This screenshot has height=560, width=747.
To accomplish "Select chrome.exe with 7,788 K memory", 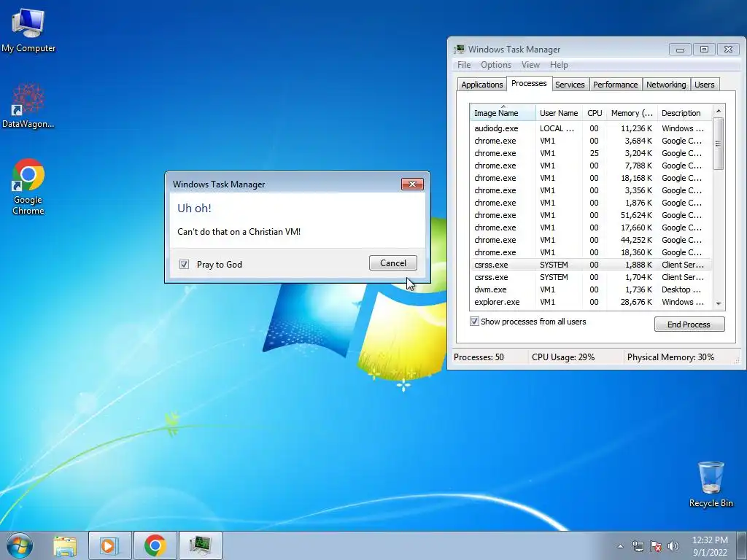I will click(x=591, y=166).
